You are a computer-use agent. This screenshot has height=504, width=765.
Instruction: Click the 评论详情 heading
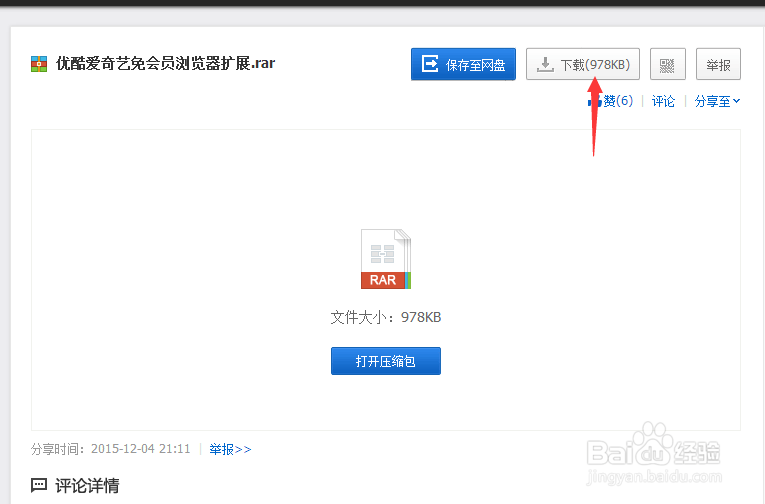click(87, 485)
